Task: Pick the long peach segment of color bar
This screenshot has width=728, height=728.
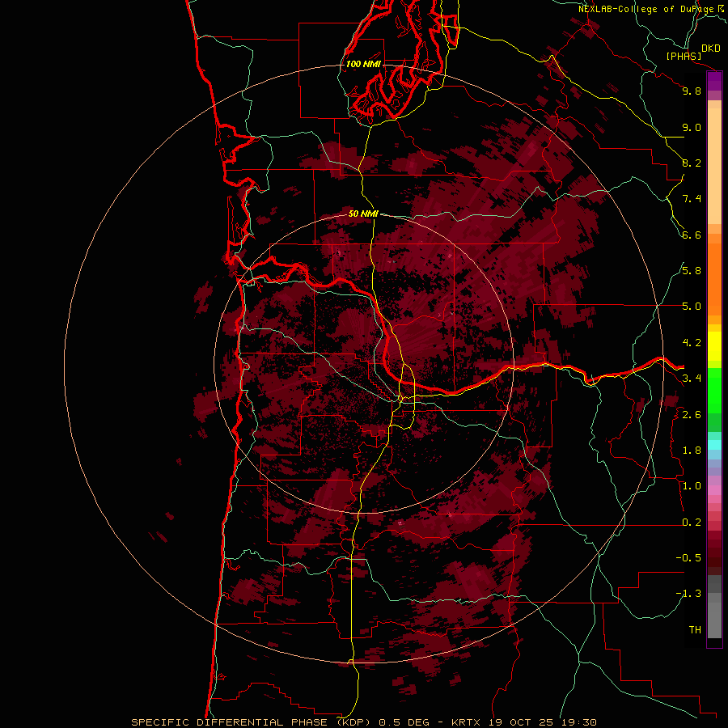Action: click(714, 166)
